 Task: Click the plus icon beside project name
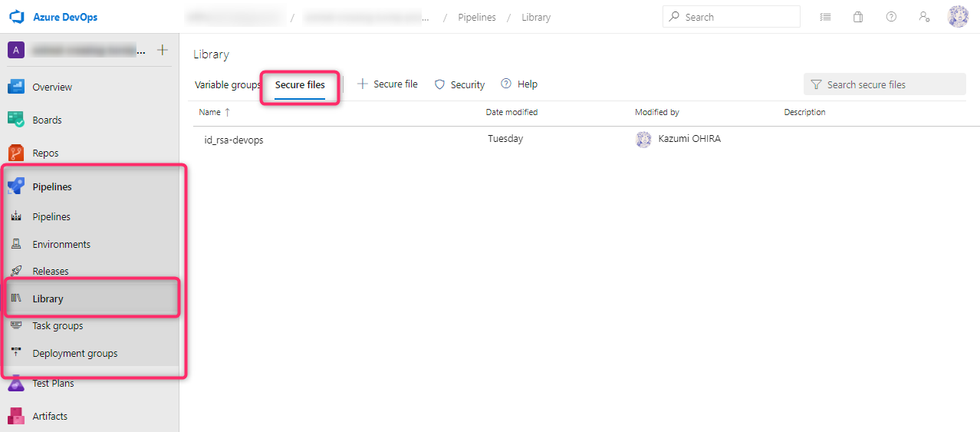coord(163,50)
